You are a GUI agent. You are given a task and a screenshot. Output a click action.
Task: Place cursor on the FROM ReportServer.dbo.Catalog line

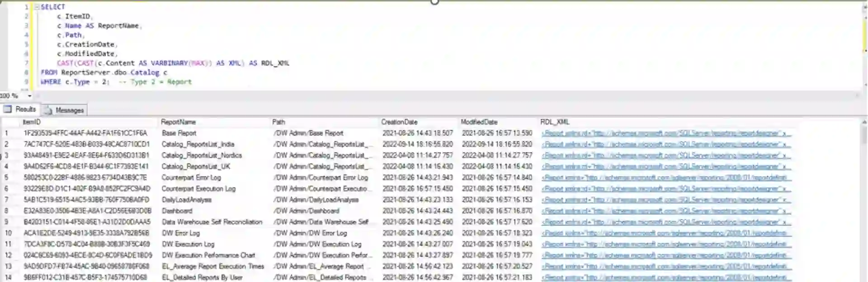pos(104,72)
